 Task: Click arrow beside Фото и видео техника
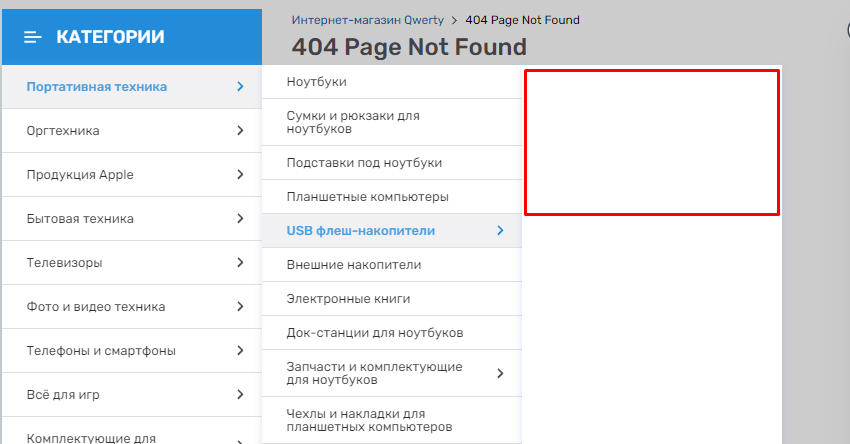(x=240, y=307)
